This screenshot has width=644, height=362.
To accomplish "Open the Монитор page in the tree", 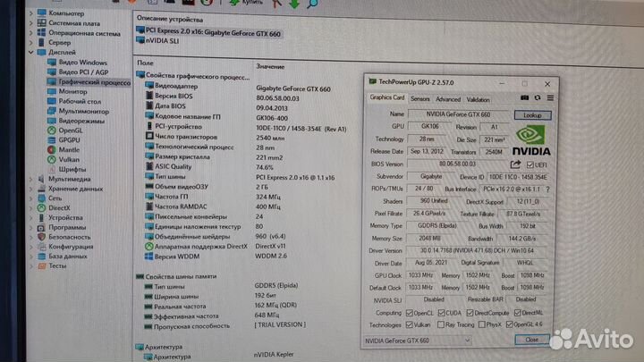I will 72,91.
